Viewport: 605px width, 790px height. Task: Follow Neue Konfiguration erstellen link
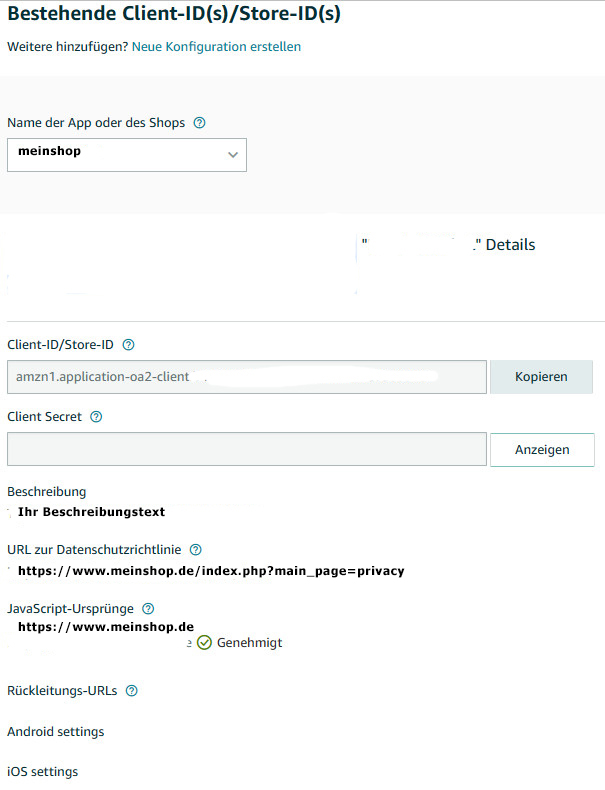pos(216,47)
